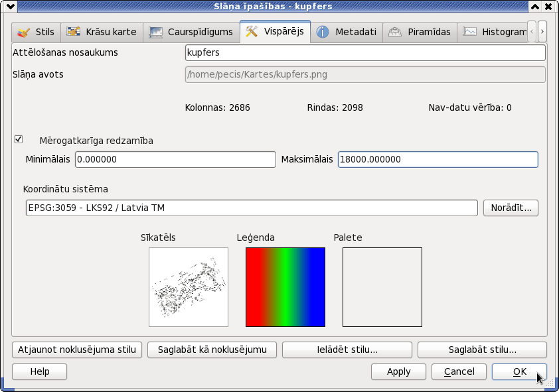Open the Metadati tab

click(x=347, y=32)
